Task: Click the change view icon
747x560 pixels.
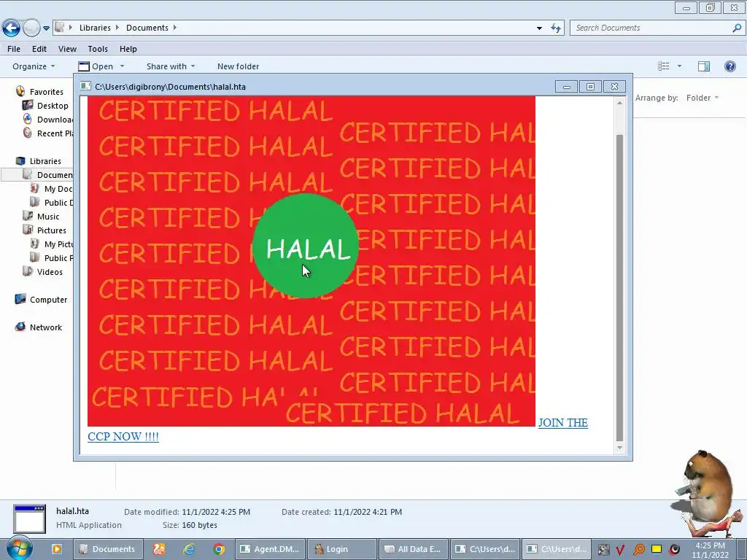Action: 664,66
